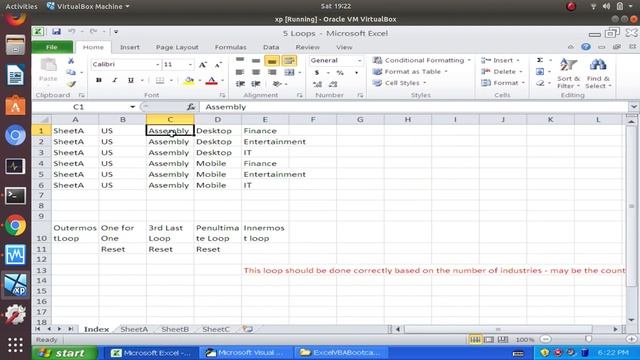Image resolution: width=640 pixels, height=360 pixels.
Task: Click the Undo arrow in the quick access toolbar
Action: point(72,31)
